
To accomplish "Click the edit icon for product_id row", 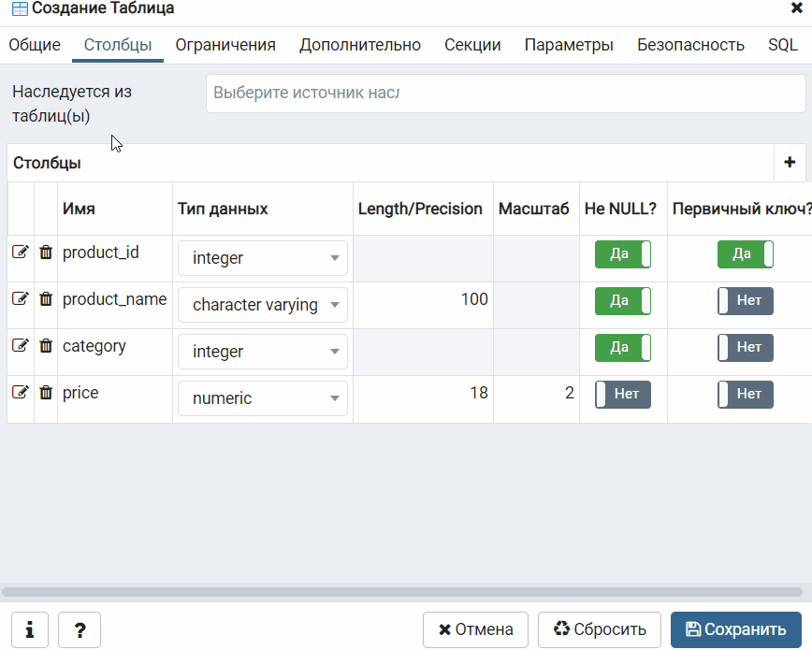I will [20, 252].
